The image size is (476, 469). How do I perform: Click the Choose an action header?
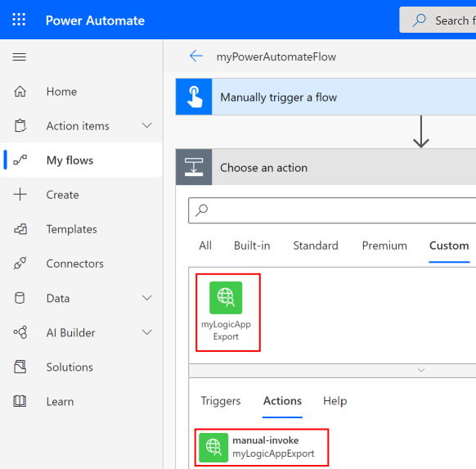(x=326, y=167)
